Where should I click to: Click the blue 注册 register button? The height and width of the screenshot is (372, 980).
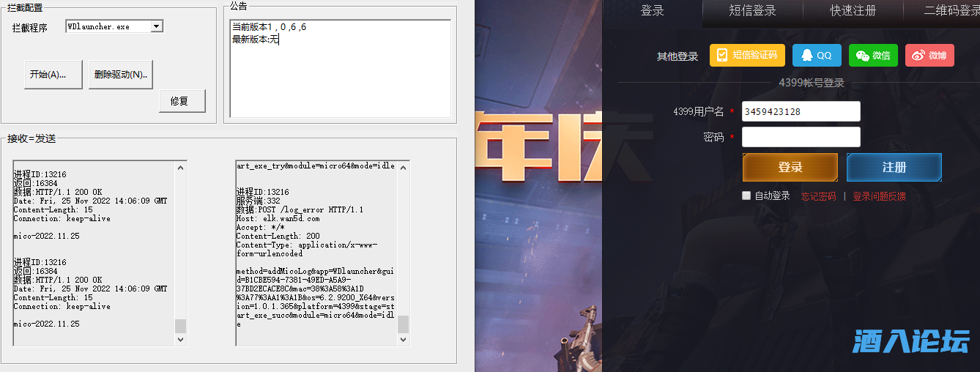894,168
